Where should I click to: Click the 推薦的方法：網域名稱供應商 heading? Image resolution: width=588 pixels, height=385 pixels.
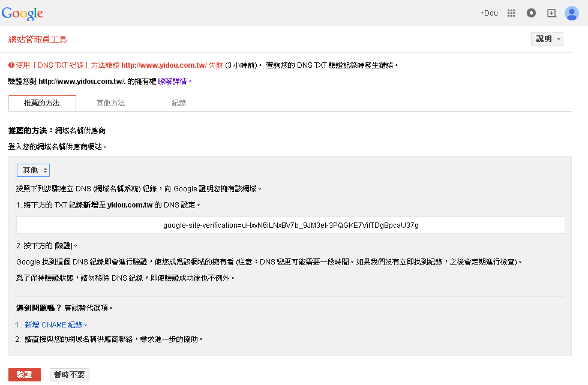click(57, 131)
